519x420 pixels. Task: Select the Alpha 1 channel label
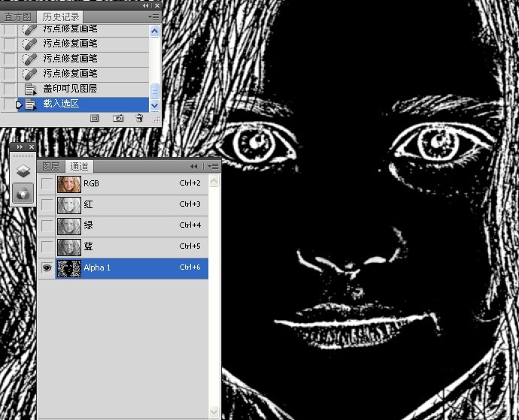coord(97,267)
